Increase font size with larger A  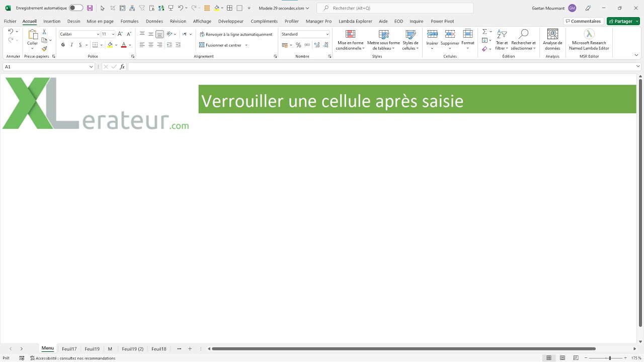click(x=120, y=34)
